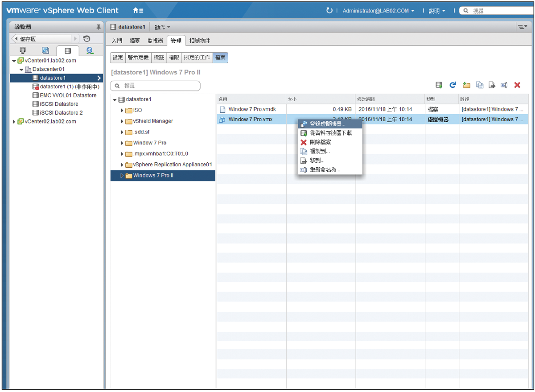This screenshot has height=392, width=535.
Task: Open the 監視器 tab
Action: coord(155,41)
